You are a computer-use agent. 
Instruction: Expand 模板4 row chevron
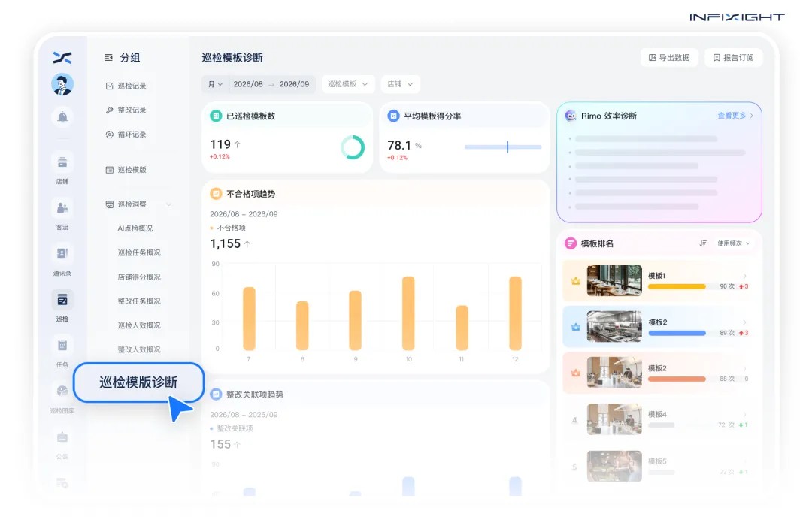(744, 414)
